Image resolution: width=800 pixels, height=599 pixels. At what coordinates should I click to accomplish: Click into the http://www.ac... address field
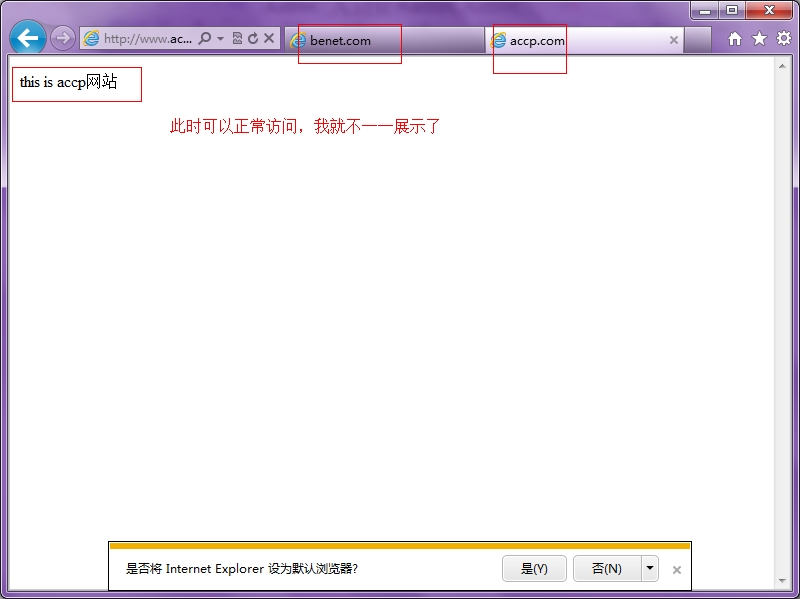pos(148,38)
